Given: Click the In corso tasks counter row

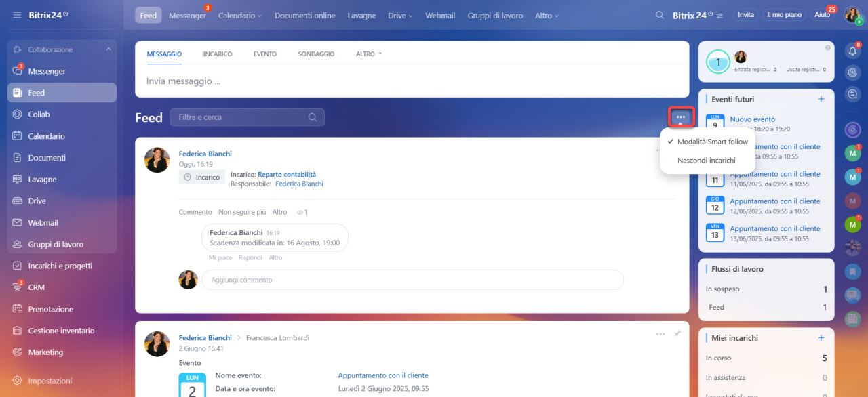Looking at the screenshot, I should (x=766, y=358).
